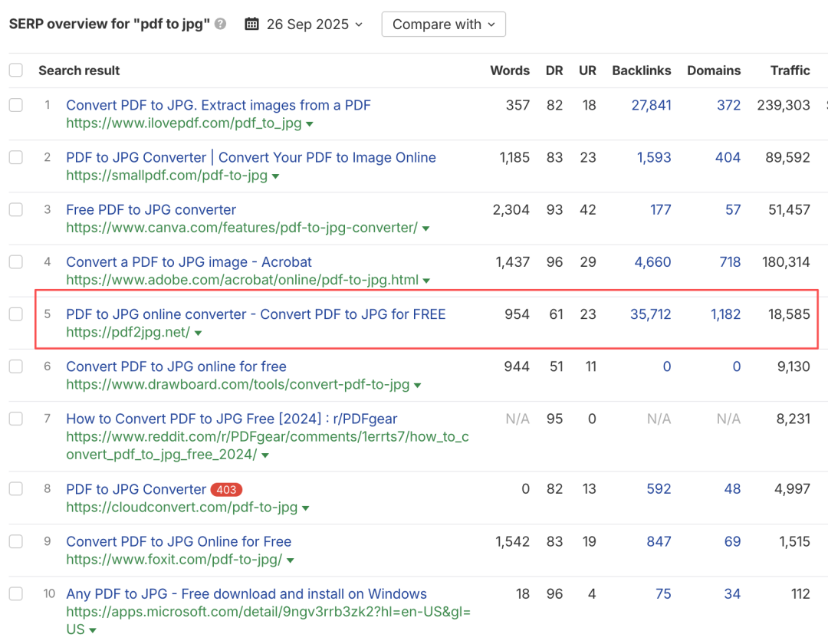
Task: Click the 4,660 backlinks count
Action: click(652, 262)
